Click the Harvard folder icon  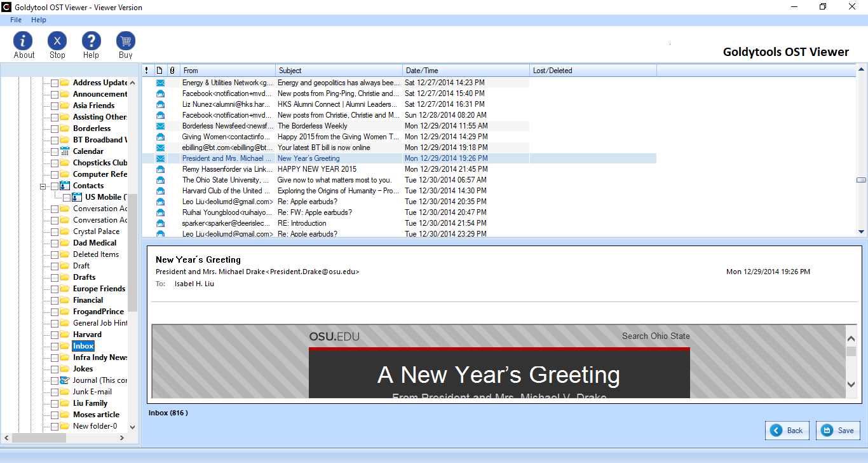click(65, 335)
